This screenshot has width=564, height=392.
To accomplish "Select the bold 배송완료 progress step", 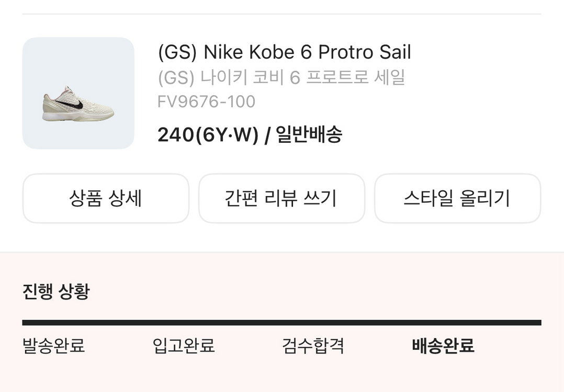I will (443, 346).
